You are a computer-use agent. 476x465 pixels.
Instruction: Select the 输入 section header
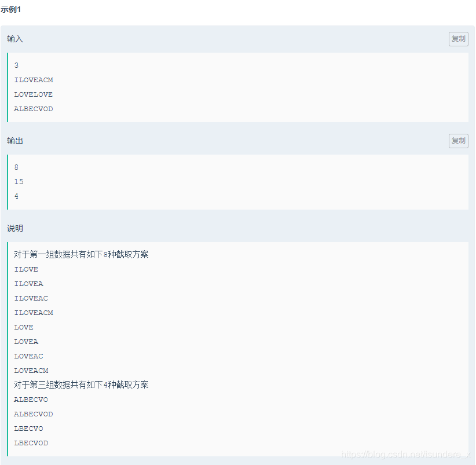14,39
